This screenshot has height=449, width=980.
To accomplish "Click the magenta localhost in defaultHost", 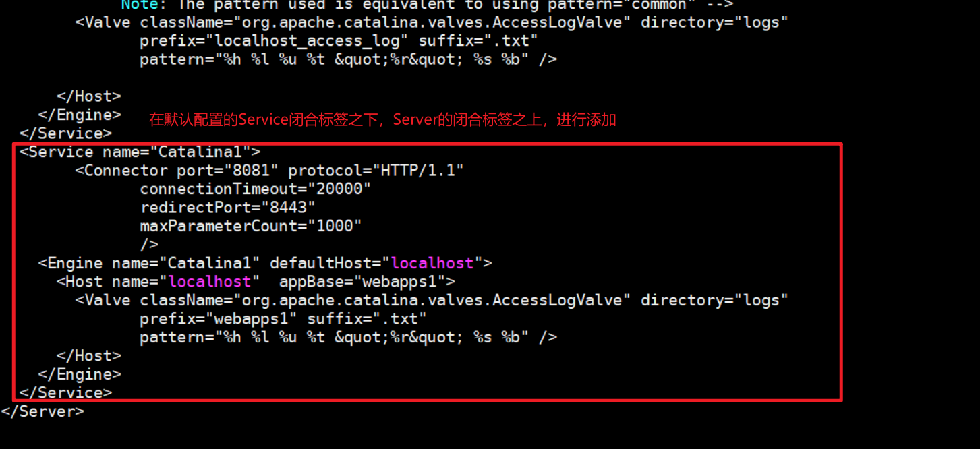I will click(x=432, y=263).
